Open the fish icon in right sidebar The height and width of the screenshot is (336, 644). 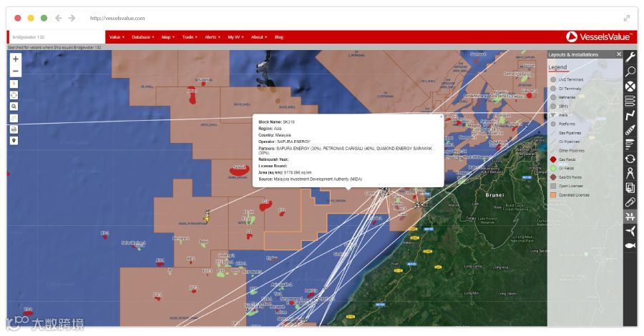point(630,245)
